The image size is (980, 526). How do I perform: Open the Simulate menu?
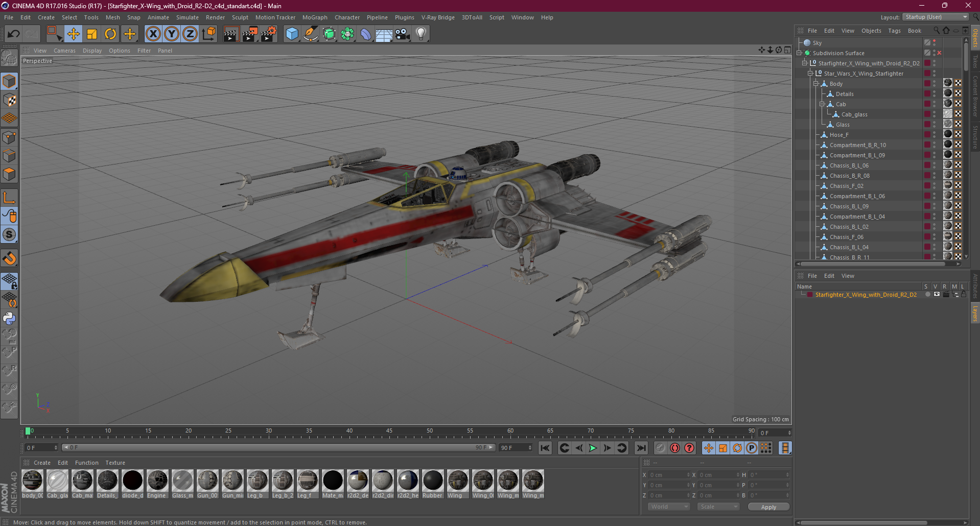coord(188,17)
